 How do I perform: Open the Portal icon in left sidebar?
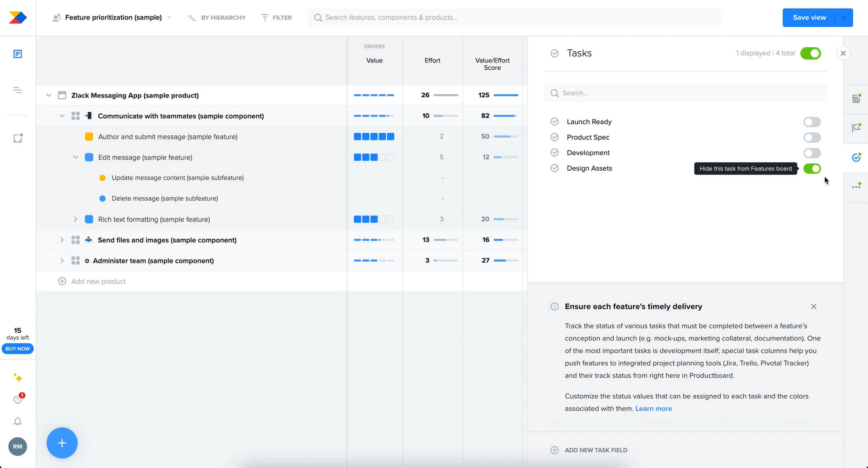17,138
